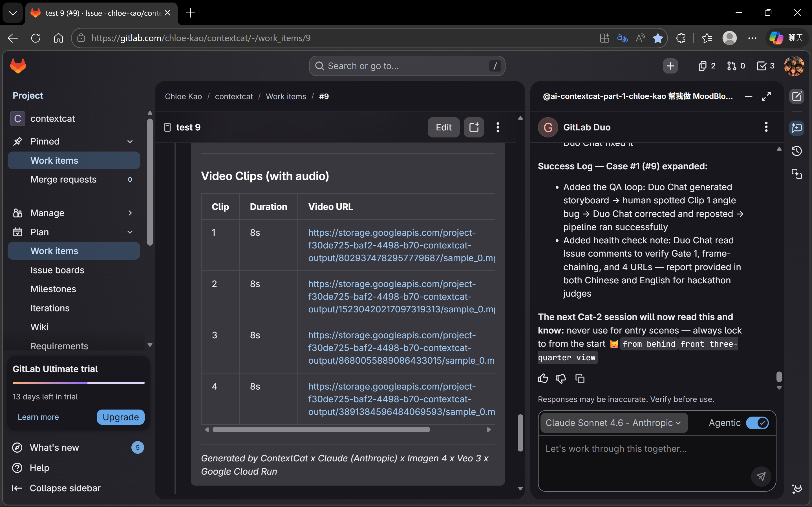Click the Edit button for test 9
Screen dimensions: 812x507
443,127
